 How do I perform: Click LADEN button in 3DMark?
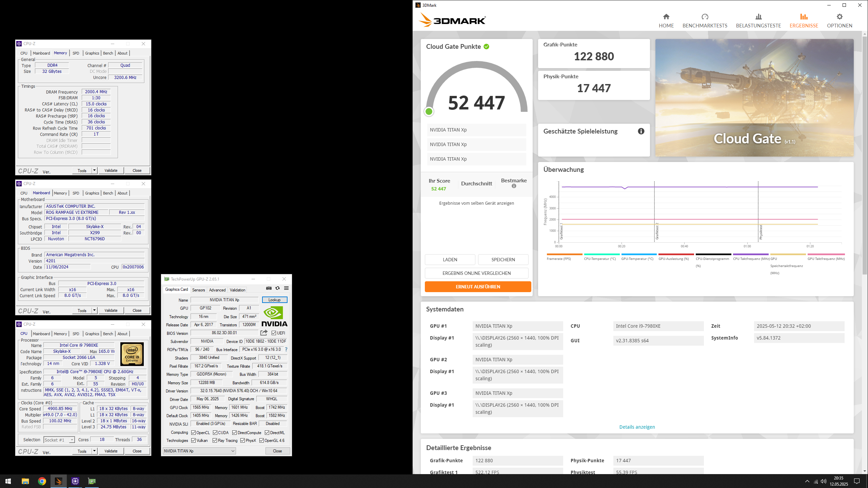pos(450,260)
